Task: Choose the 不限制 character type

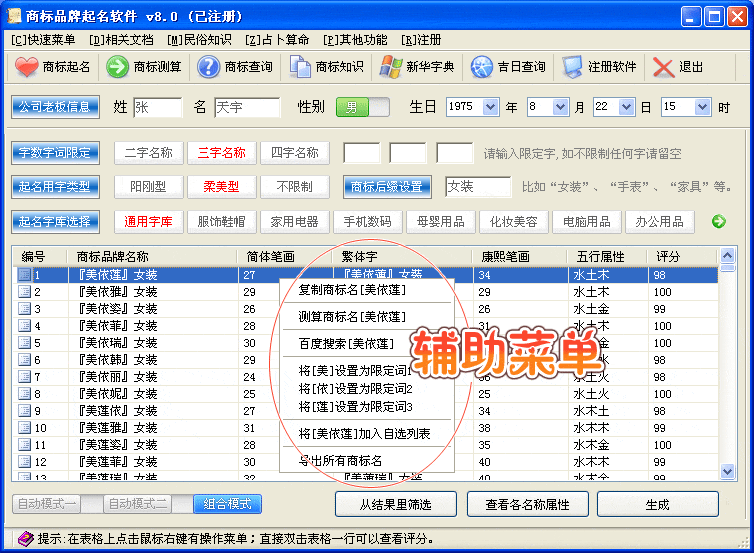Action: (x=295, y=187)
